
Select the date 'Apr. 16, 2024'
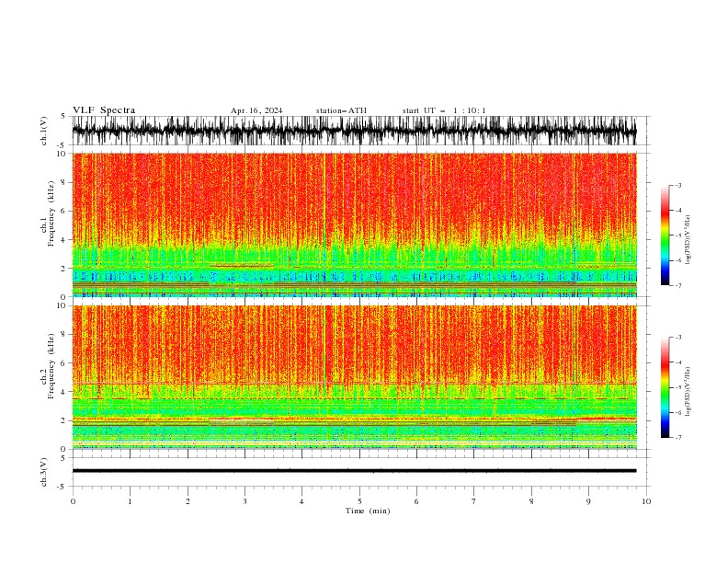click(256, 110)
